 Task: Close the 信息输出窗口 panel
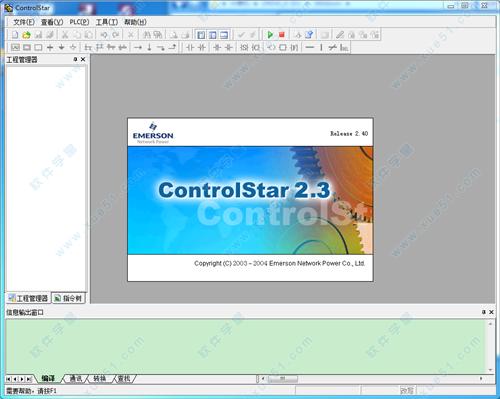tap(491, 312)
